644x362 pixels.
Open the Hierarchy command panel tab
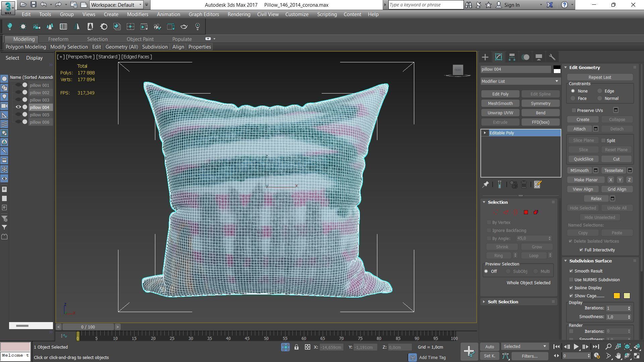[x=512, y=57]
